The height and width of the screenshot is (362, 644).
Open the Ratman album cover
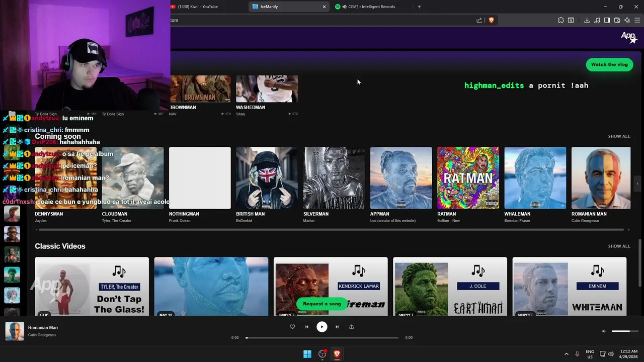(x=468, y=178)
